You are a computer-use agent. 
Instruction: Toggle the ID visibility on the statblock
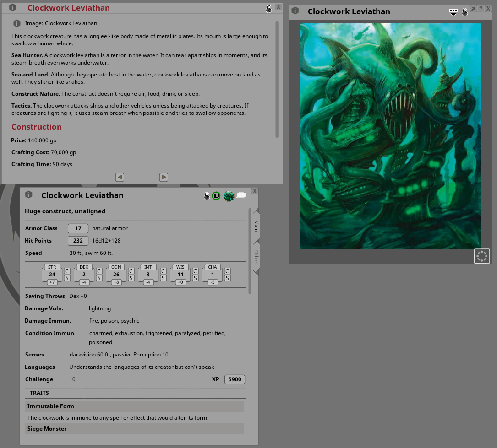pyautogui.click(x=216, y=195)
